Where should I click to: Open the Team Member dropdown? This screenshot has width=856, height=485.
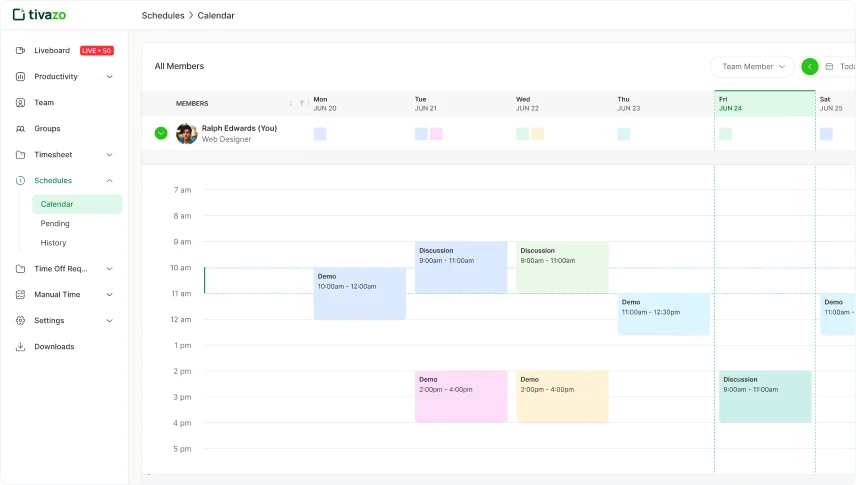point(752,67)
